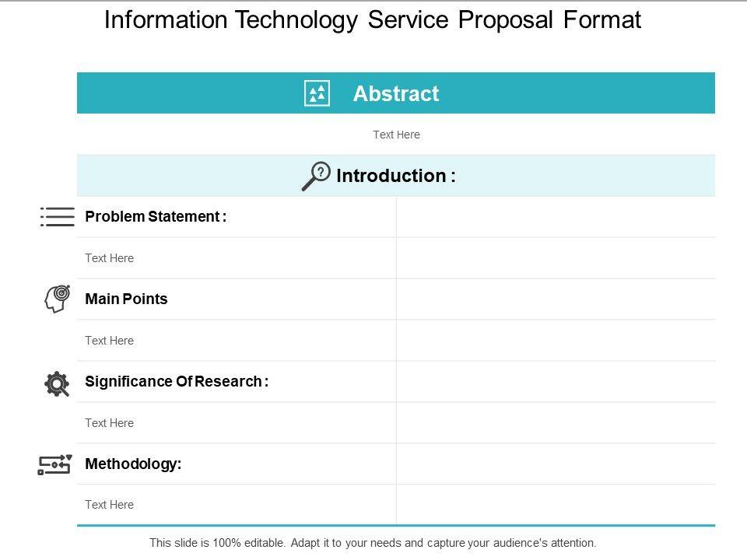Select the workflow arrows icon beside Methodology

point(54,465)
